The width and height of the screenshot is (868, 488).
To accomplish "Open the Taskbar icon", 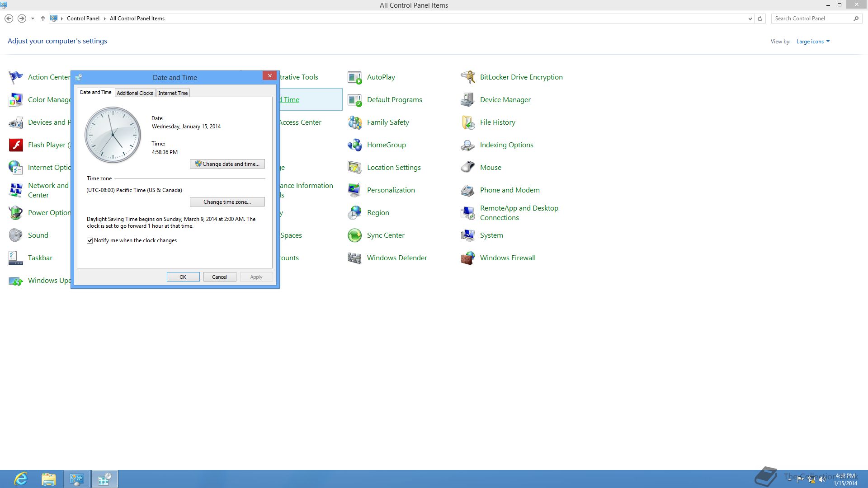I will pos(16,258).
